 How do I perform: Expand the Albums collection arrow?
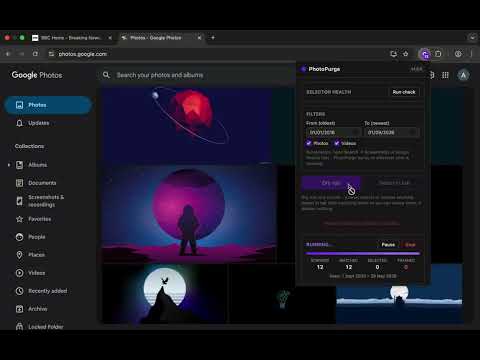tap(9, 165)
